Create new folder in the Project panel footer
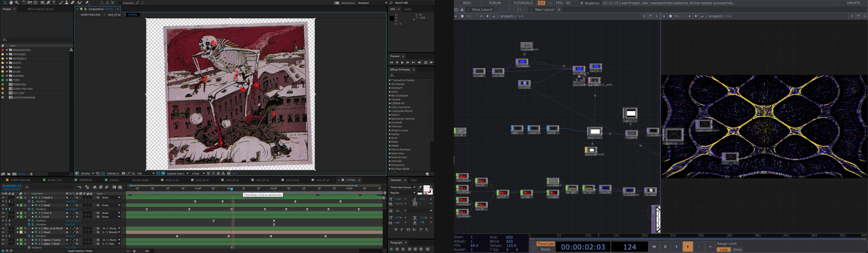 click(9, 174)
